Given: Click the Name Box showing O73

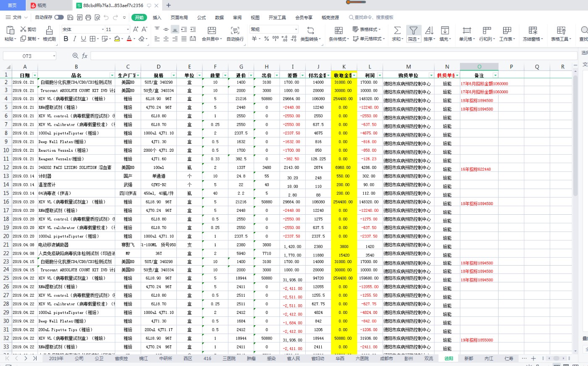Looking at the screenshot, I should point(27,56).
